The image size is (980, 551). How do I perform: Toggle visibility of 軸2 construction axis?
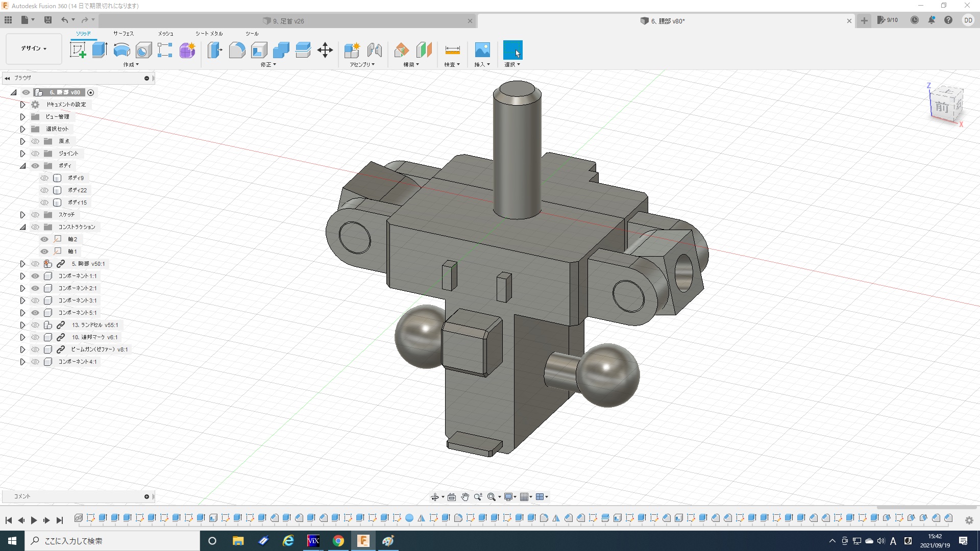click(44, 239)
